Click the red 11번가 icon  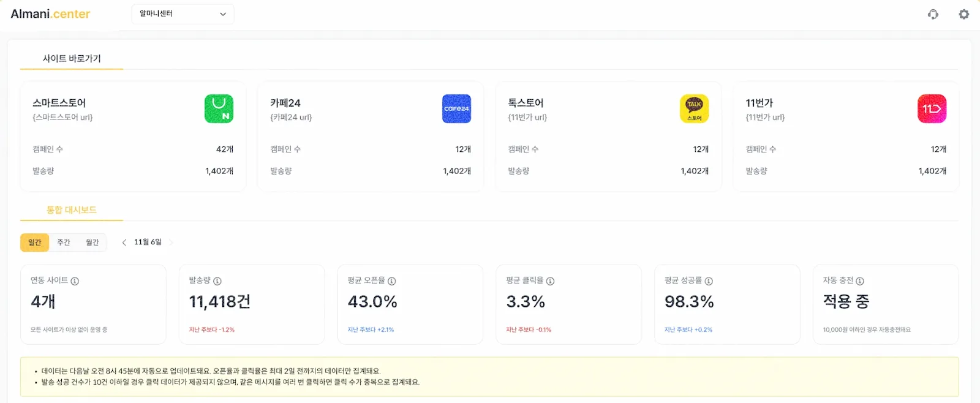[x=932, y=108]
